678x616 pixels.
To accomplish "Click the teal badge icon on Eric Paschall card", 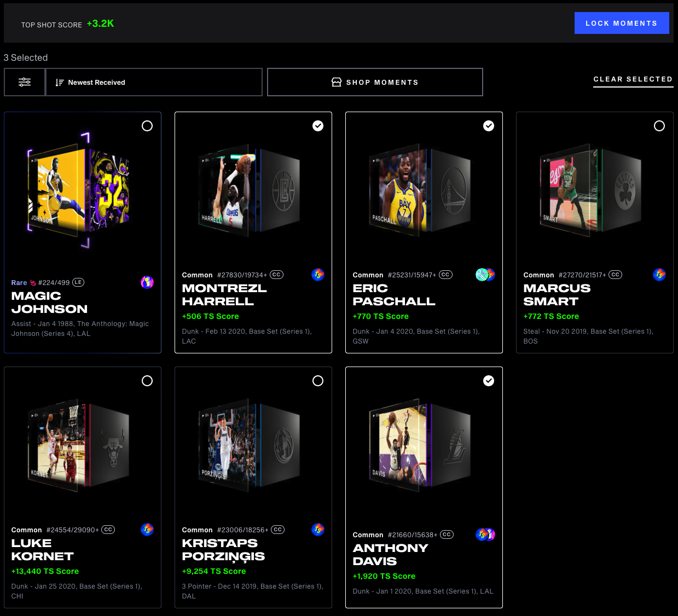I will pyautogui.click(x=482, y=275).
